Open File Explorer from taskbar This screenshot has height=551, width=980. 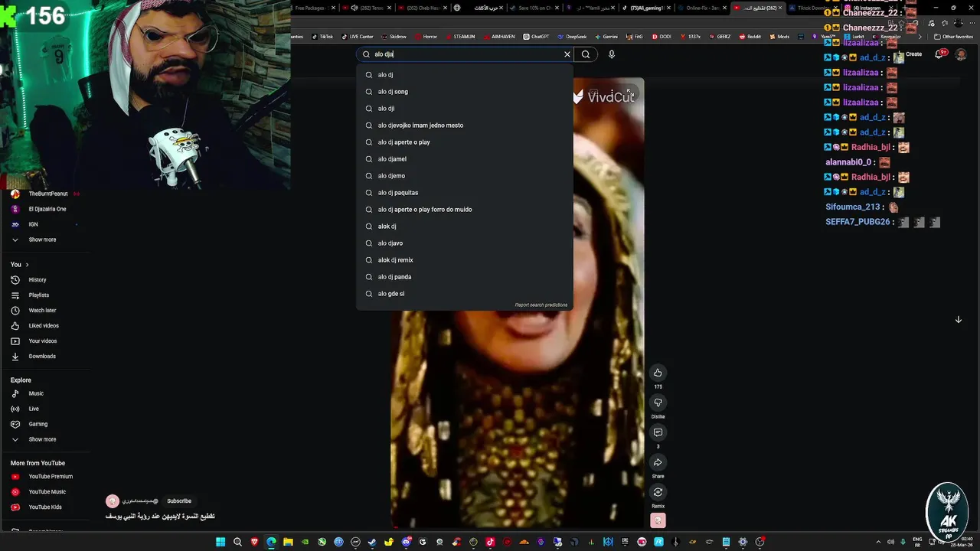[x=288, y=542]
